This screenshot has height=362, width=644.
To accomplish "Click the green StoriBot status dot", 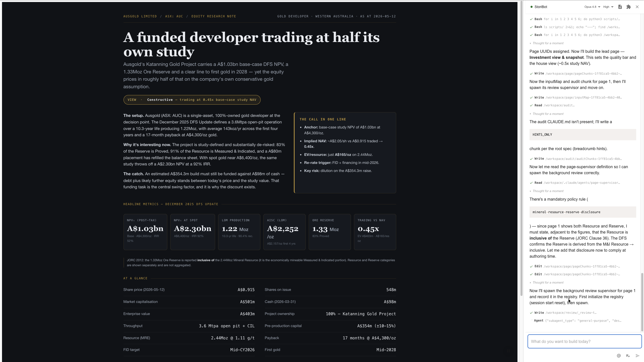I will pos(531,7).
